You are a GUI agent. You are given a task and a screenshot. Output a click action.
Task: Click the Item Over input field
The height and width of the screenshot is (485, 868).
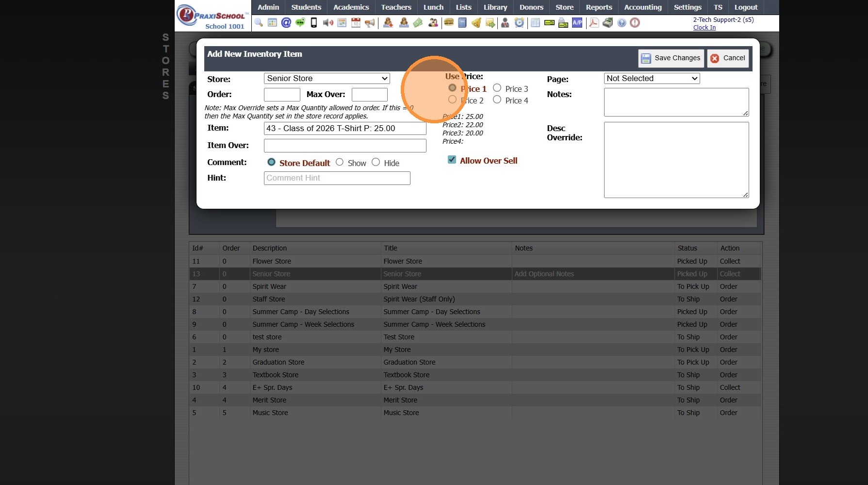tap(345, 146)
